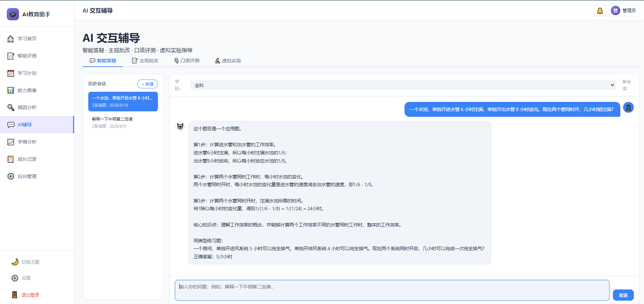Viewport: 644px width, 304px height.
Task: Open 智能评测 in the sidebar
Action: coord(37,56)
